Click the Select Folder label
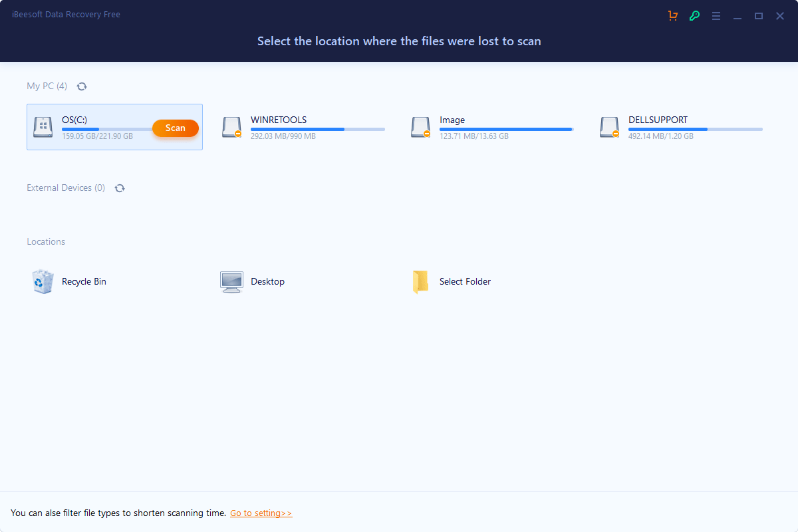The height and width of the screenshot is (532, 798). pos(465,282)
